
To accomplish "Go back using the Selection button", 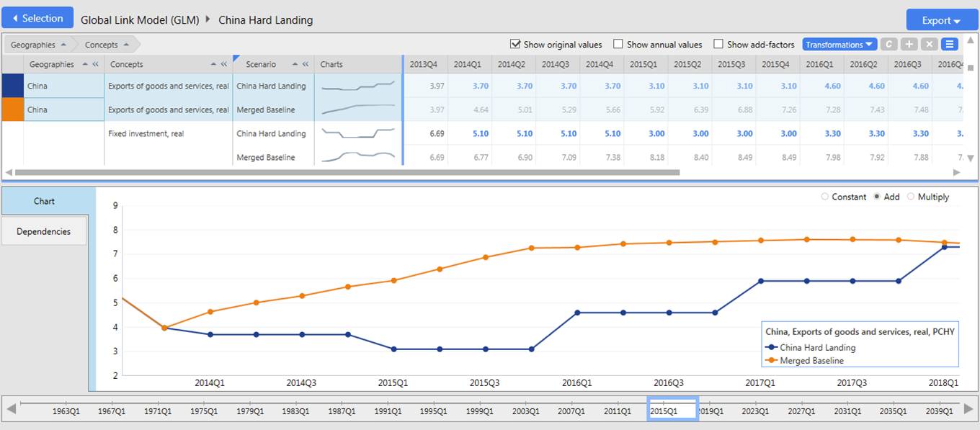I will (37, 18).
